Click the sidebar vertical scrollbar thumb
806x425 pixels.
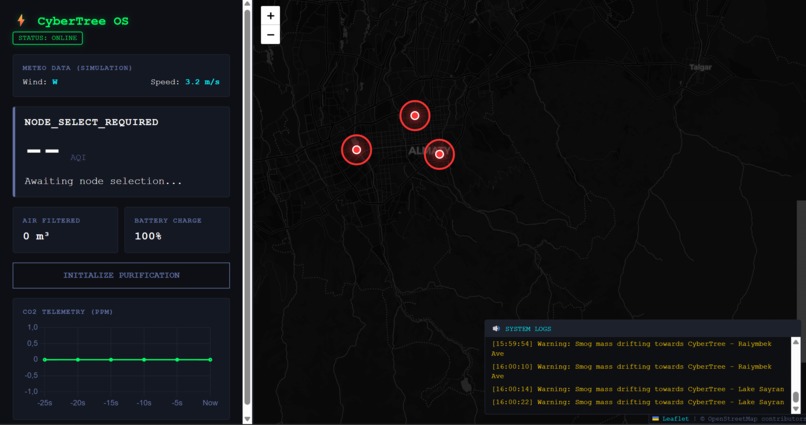247,207
